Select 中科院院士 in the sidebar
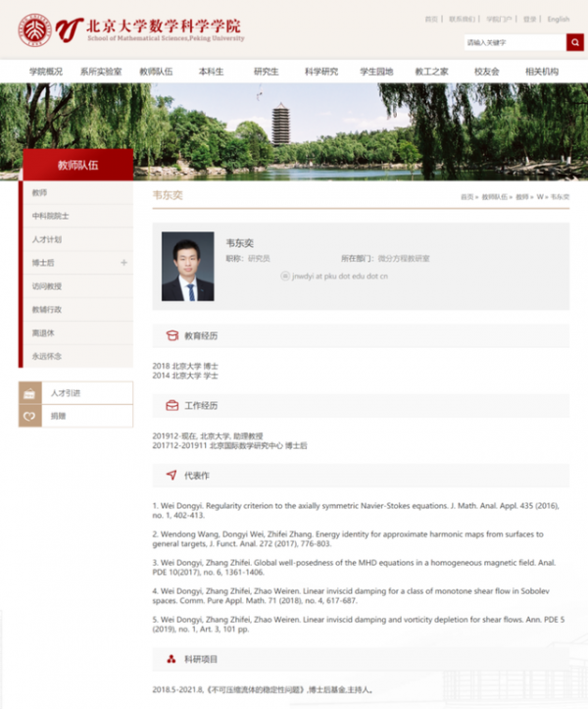Screen dimensions: 588x709 point(50,216)
